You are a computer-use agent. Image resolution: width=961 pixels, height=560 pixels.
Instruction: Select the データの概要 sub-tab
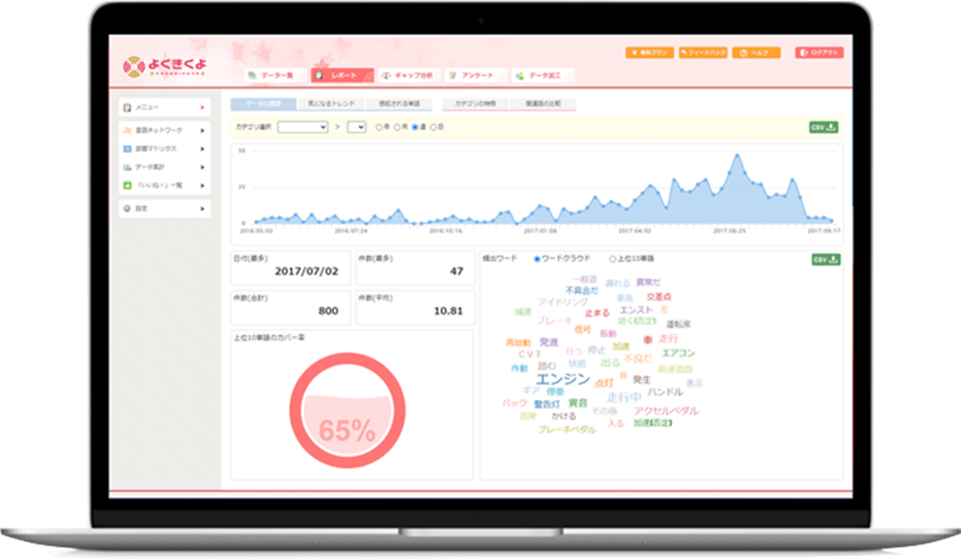click(263, 104)
